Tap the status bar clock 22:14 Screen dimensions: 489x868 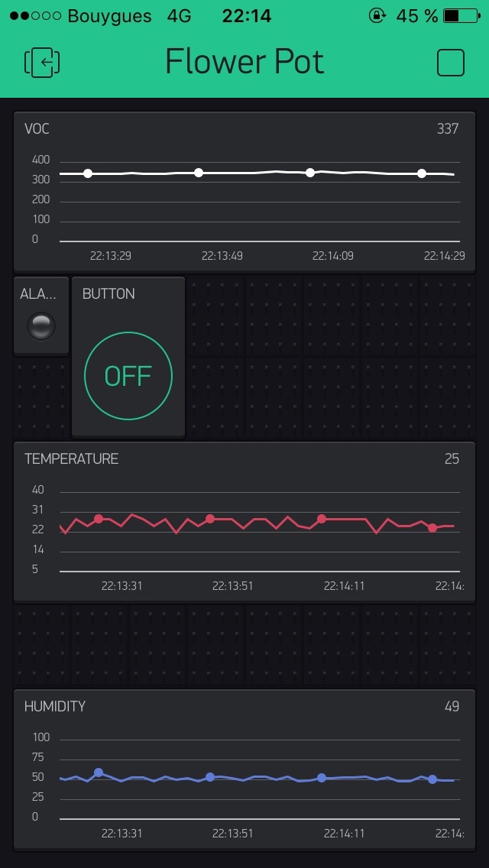pyautogui.click(x=246, y=15)
